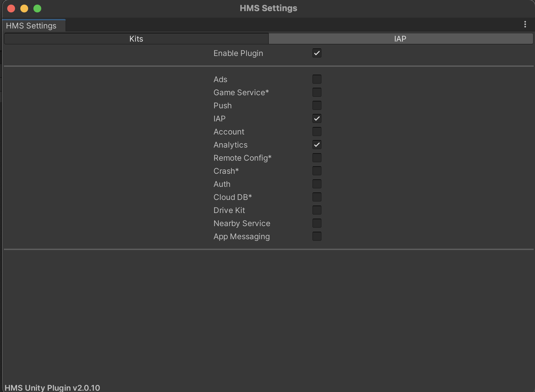The width and height of the screenshot is (535, 392).
Task: Check the Drive Kit option
Action: (317, 210)
